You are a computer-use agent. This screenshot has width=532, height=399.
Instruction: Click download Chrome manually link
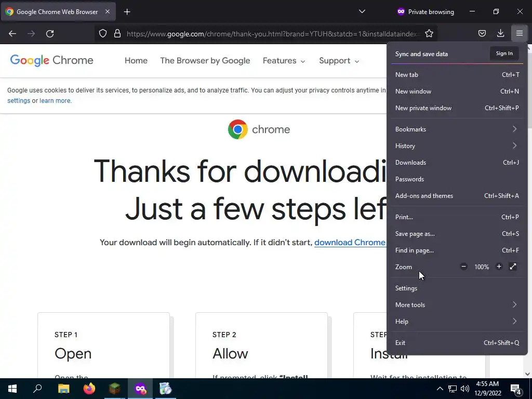pyautogui.click(x=350, y=242)
